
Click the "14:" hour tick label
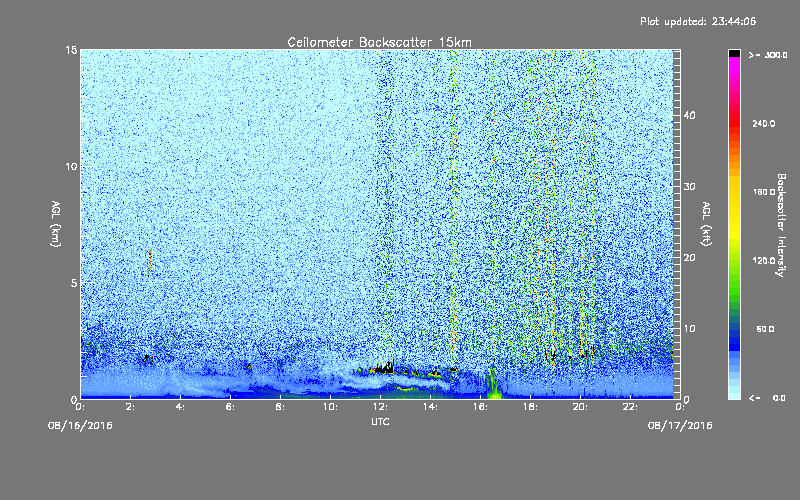431,407
